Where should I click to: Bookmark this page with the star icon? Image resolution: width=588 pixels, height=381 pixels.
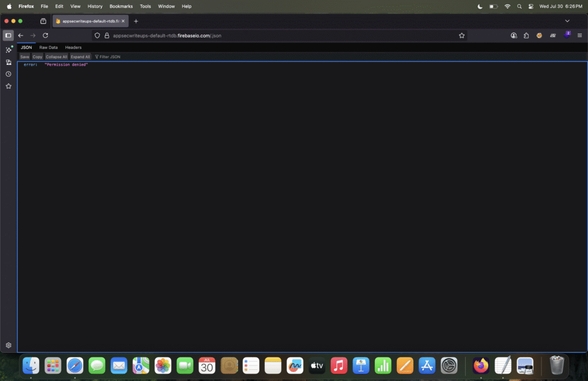[462, 36]
